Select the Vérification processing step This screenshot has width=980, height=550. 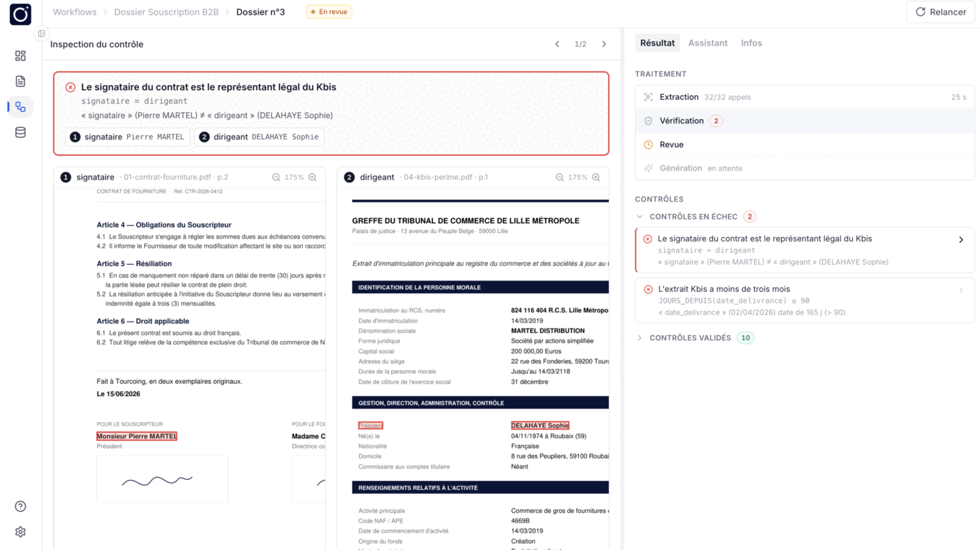point(805,120)
